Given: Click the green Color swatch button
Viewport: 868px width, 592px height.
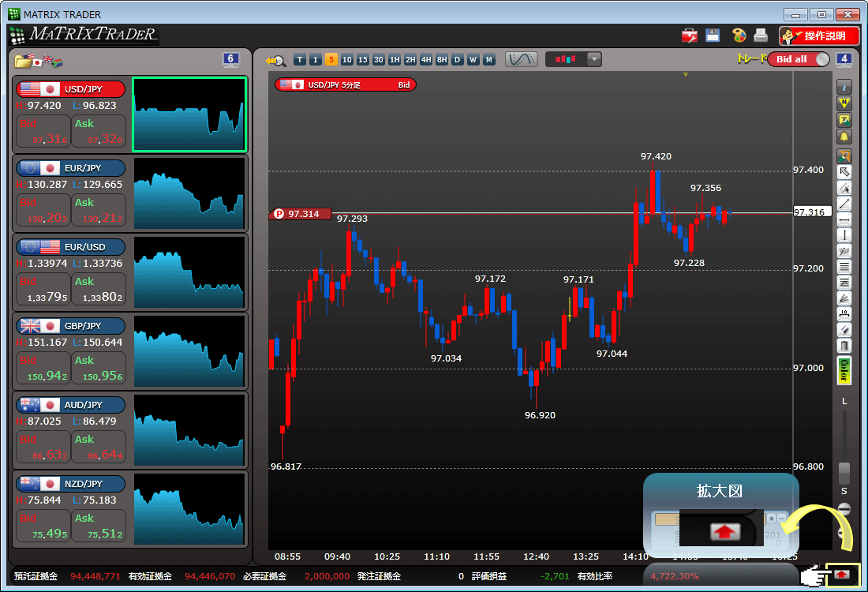Looking at the screenshot, I should [844, 371].
